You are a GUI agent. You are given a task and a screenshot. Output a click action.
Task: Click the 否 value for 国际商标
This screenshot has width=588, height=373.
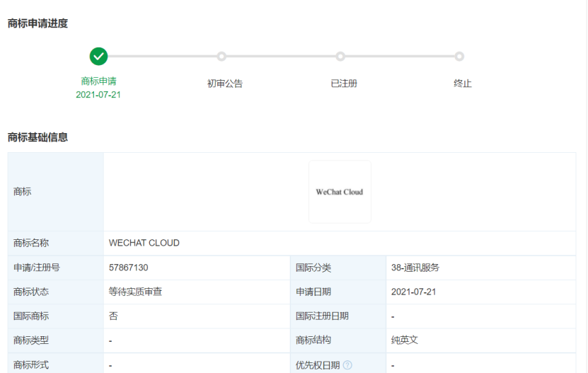point(113,316)
